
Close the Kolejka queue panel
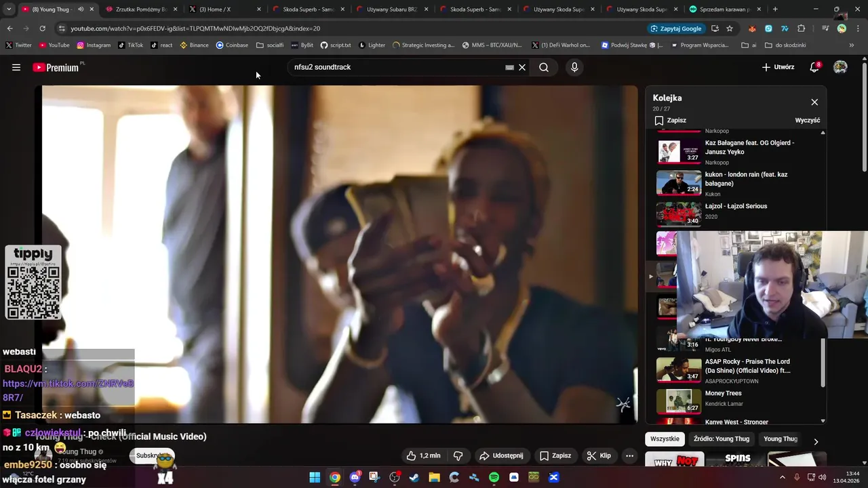point(814,102)
